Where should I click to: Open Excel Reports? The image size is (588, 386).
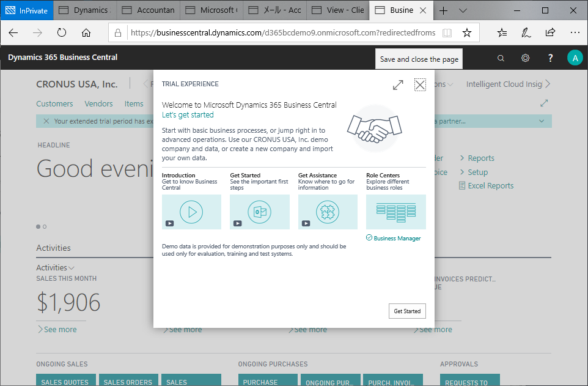(x=487, y=185)
